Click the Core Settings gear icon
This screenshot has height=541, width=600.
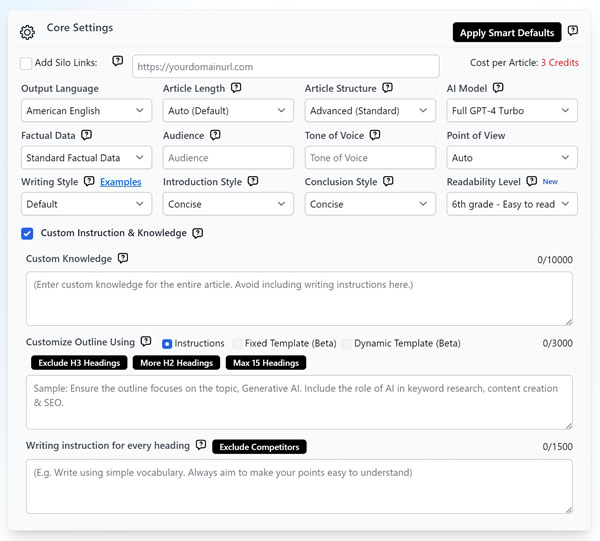pos(27,32)
